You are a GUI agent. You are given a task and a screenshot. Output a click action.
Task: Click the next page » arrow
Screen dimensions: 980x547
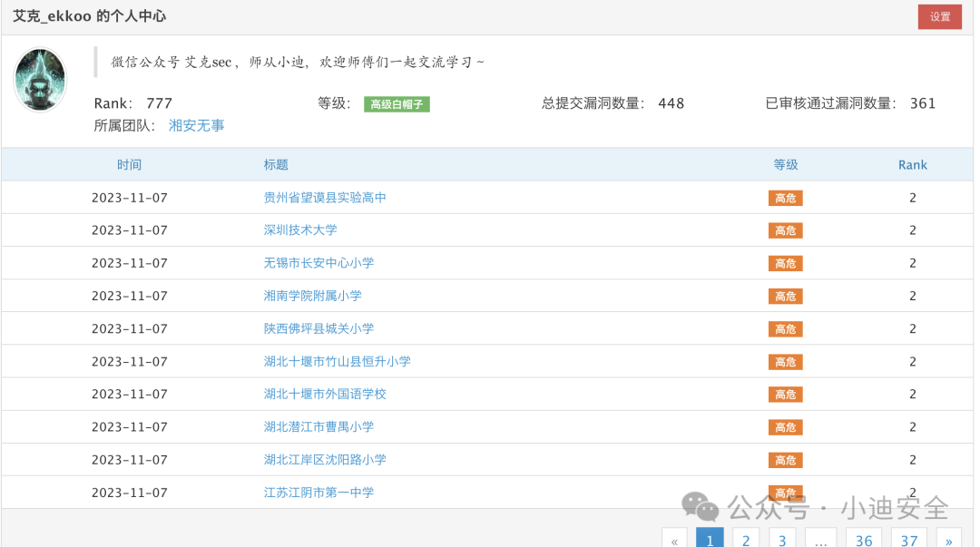(x=949, y=540)
